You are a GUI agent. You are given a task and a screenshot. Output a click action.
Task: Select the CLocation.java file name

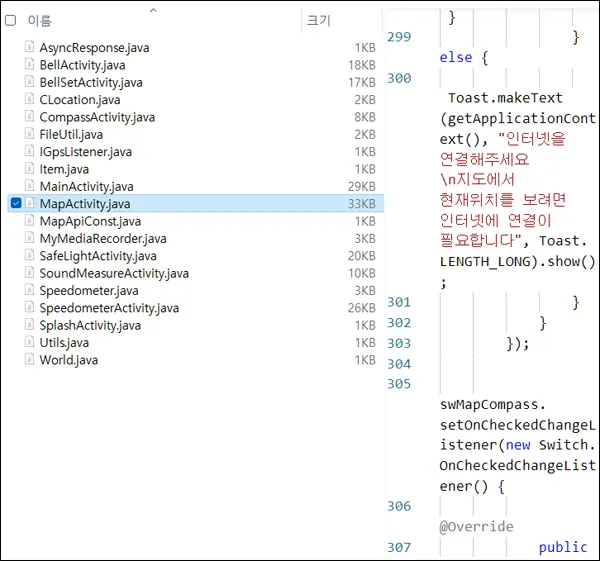80,100
